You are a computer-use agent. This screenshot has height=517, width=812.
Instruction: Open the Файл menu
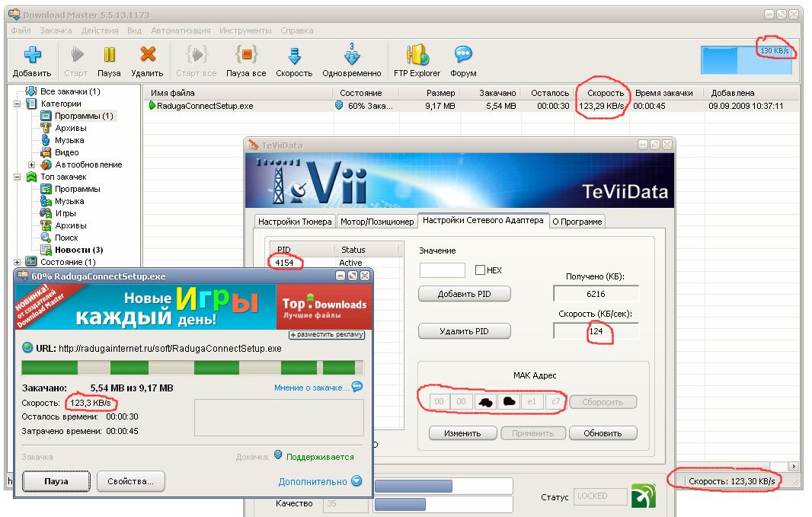[21, 30]
